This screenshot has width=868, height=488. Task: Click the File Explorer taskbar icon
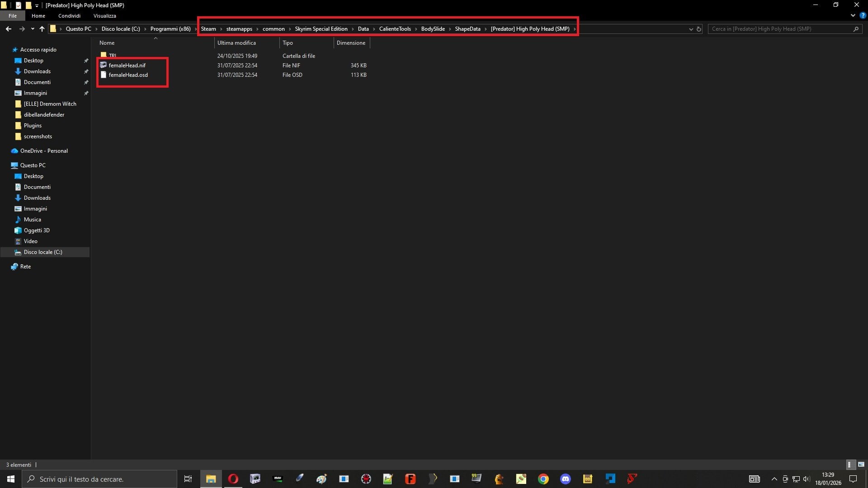click(x=211, y=479)
